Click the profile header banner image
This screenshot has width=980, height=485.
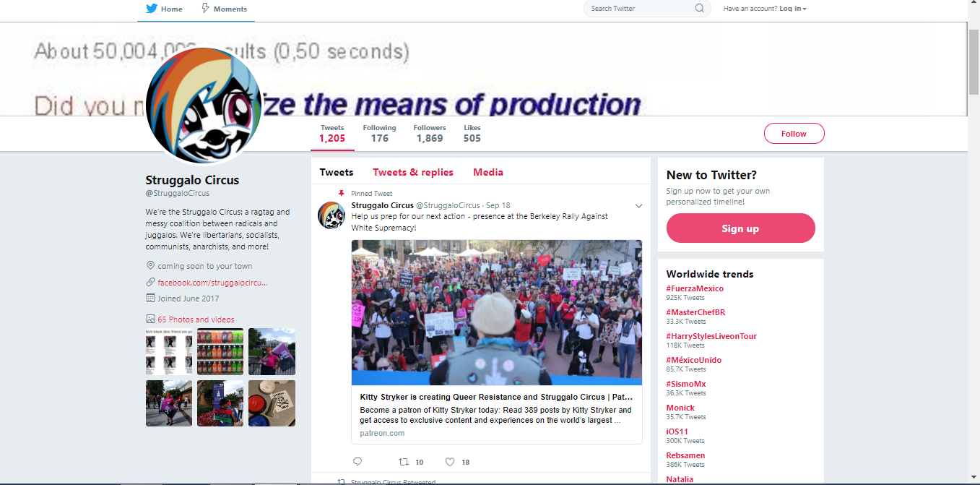tap(483, 69)
